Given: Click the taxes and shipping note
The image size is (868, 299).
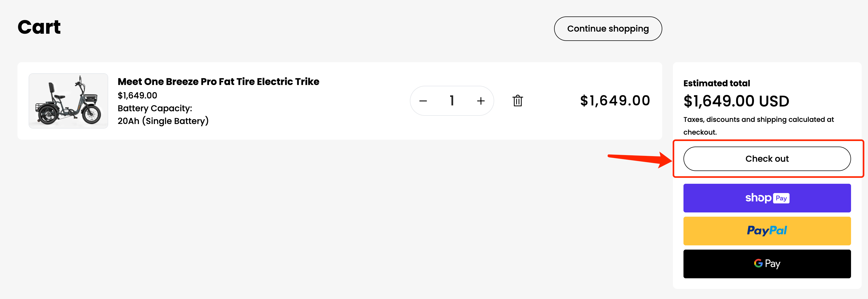Looking at the screenshot, I should pos(758,126).
